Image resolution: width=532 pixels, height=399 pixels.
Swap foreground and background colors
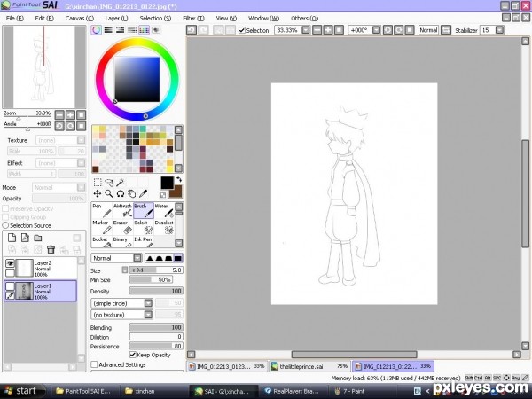[x=179, y=179]
